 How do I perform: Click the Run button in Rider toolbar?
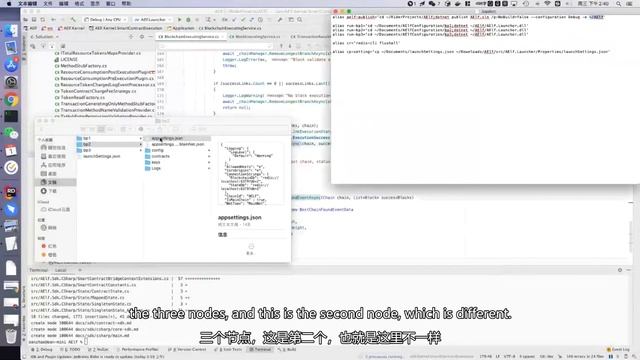pos(179,20)
